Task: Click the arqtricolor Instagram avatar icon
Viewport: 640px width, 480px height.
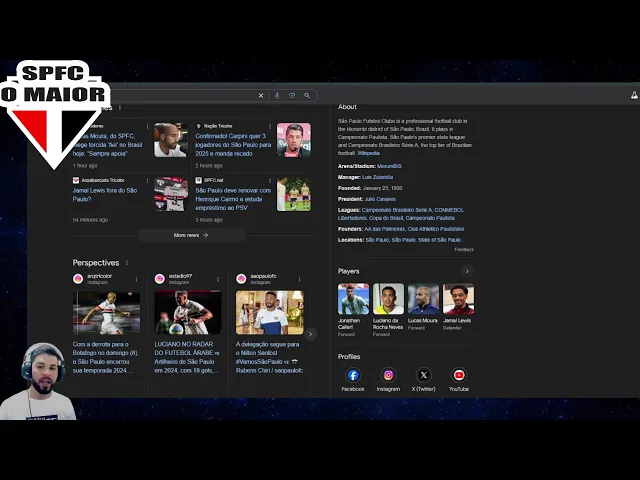Action: (78, 279)
